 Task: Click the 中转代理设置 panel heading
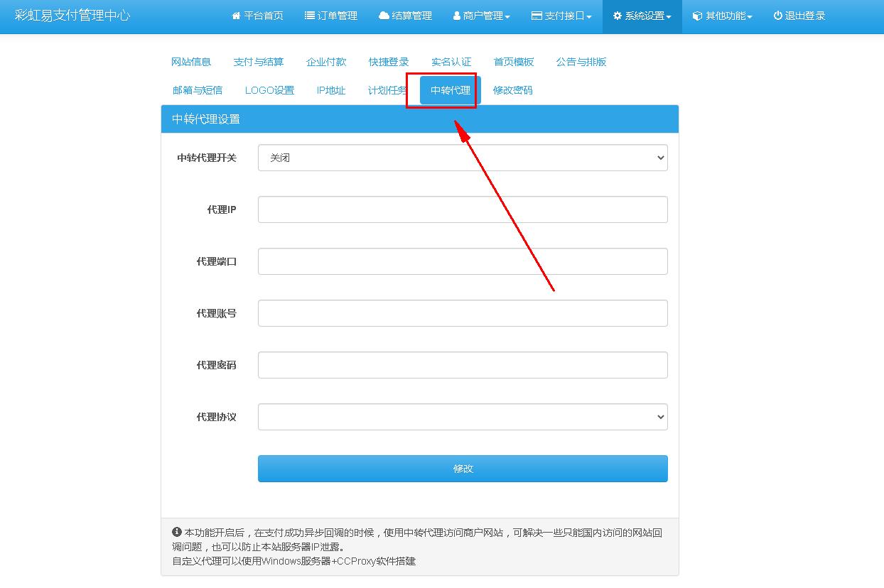(206, 119)
